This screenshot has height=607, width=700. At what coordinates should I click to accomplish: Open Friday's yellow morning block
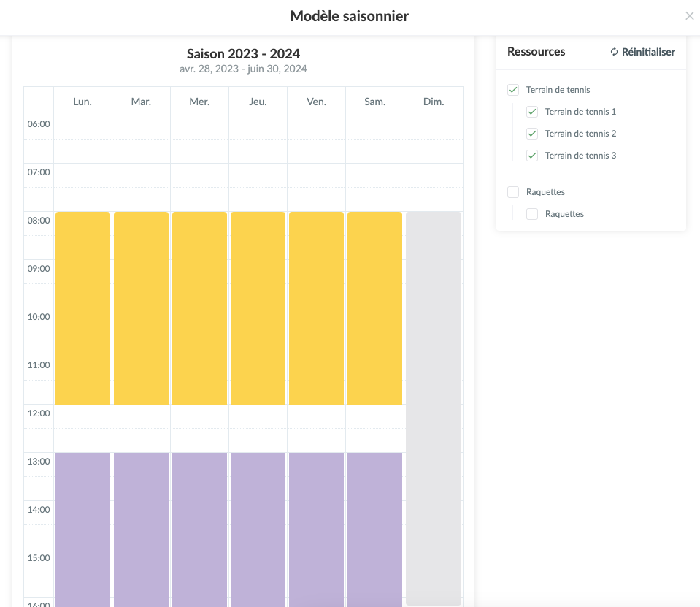(317, 308)
